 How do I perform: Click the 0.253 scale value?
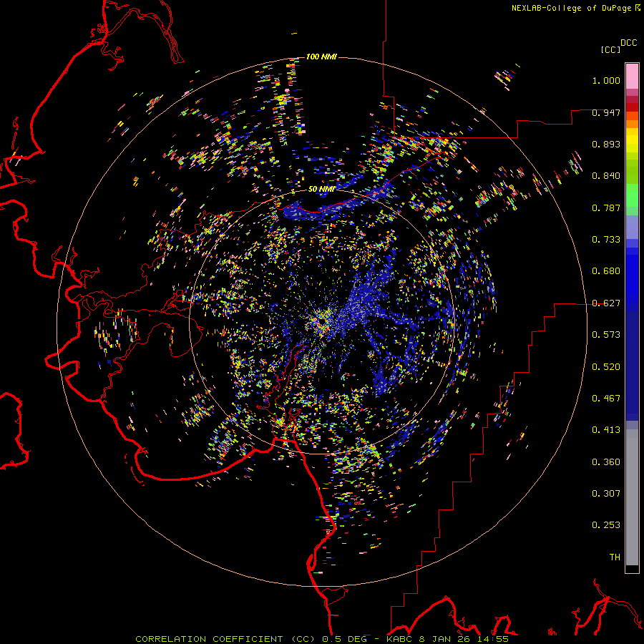(606, 525)
